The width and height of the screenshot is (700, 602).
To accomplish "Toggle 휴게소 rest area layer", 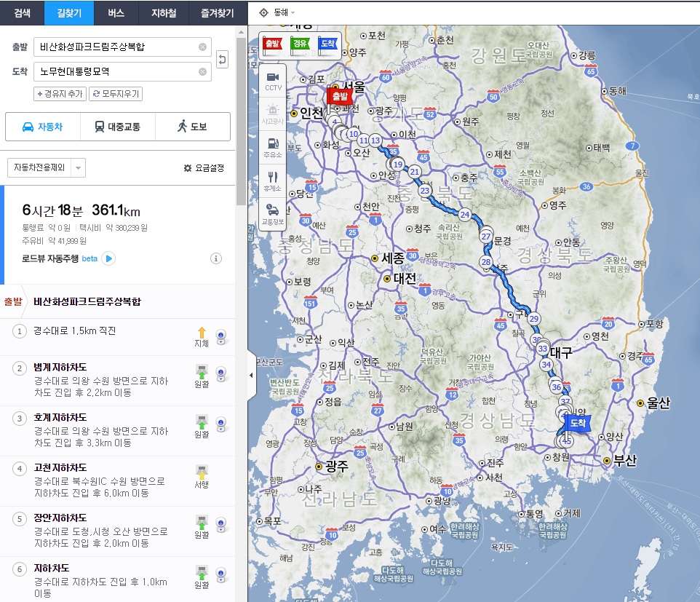I will 273,180.
